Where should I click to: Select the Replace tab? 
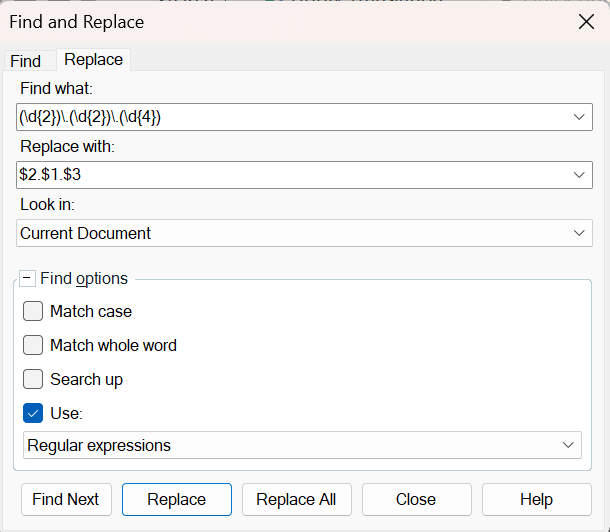tap(93, 60)
